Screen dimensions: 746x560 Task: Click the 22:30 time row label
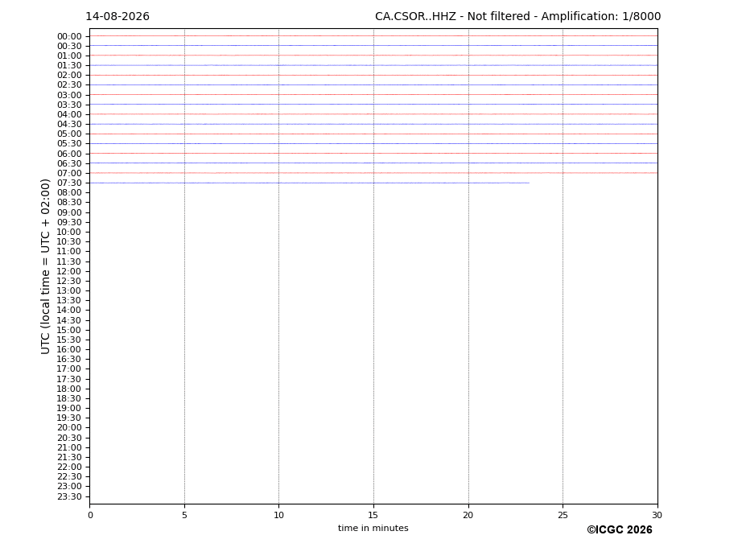(x=69, y=477)
